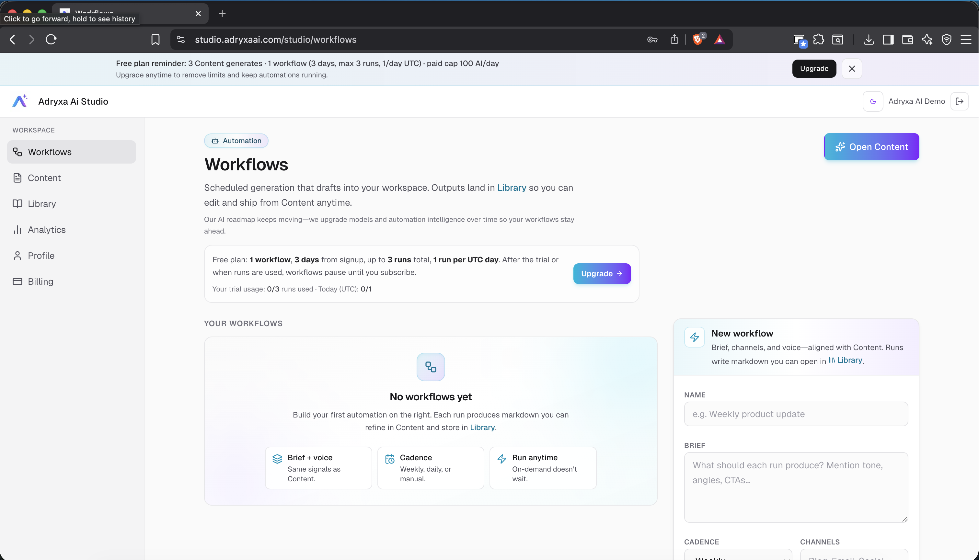Toggle dark mode moon button

tap(873, 102)
